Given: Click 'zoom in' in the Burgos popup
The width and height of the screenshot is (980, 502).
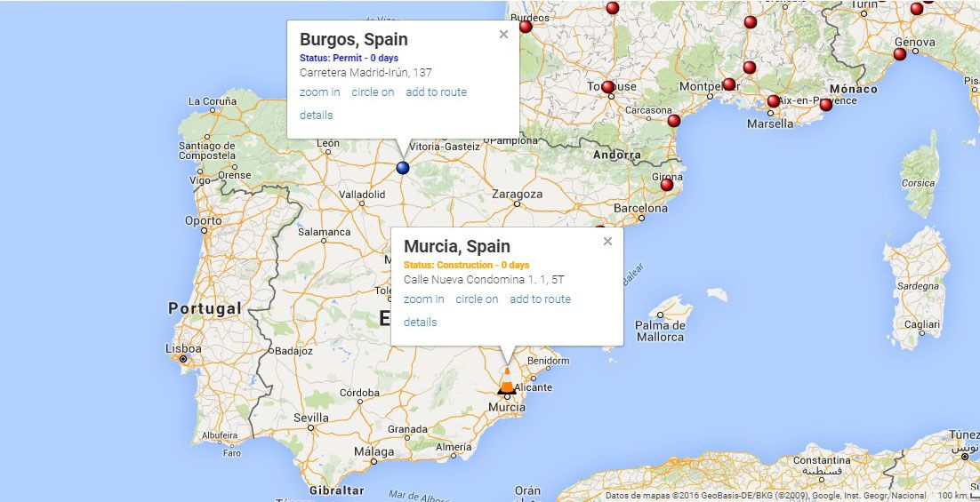Looking at the screenshot, I should [320, 92].
